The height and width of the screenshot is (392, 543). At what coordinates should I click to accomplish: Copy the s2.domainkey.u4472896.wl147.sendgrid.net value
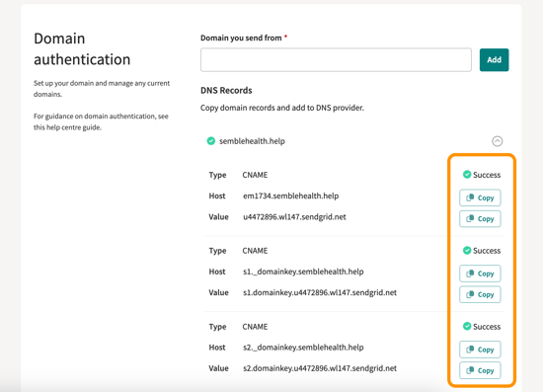(x=480, y=370)
